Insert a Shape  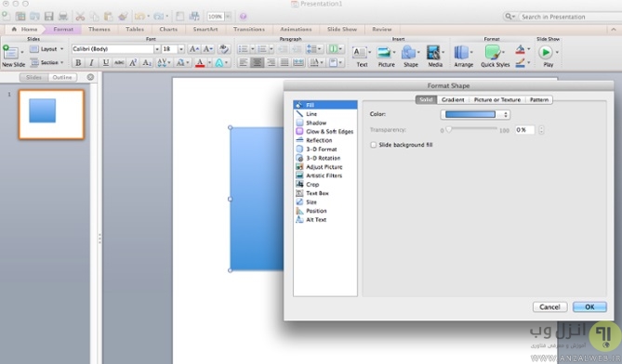[411, 57]
